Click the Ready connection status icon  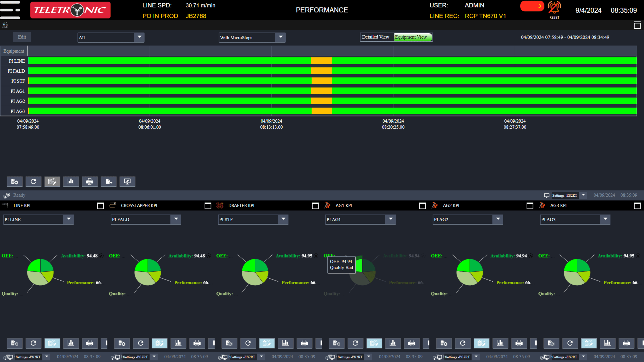pos(7,195)
